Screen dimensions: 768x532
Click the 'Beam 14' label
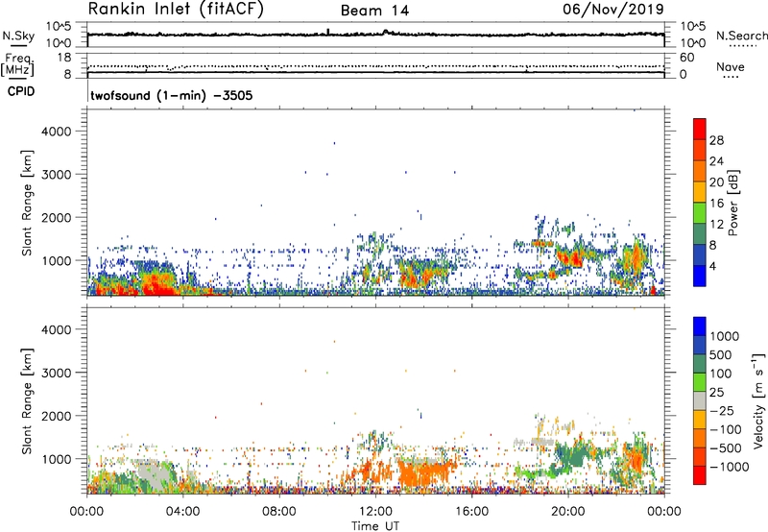pos(374,11)
